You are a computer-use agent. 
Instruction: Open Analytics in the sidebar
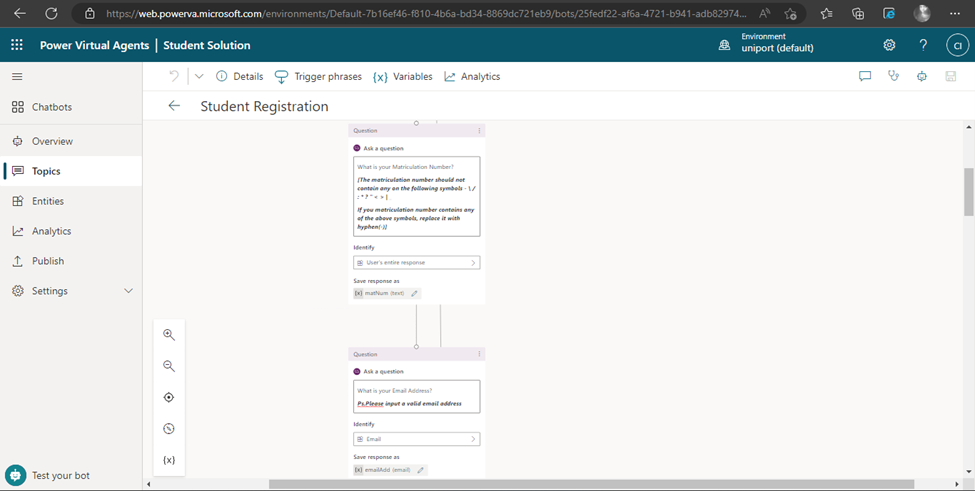(71, 231)
